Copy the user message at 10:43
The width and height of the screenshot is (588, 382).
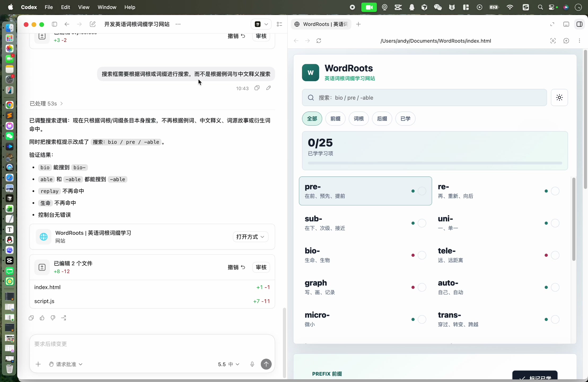coord(257,88)
